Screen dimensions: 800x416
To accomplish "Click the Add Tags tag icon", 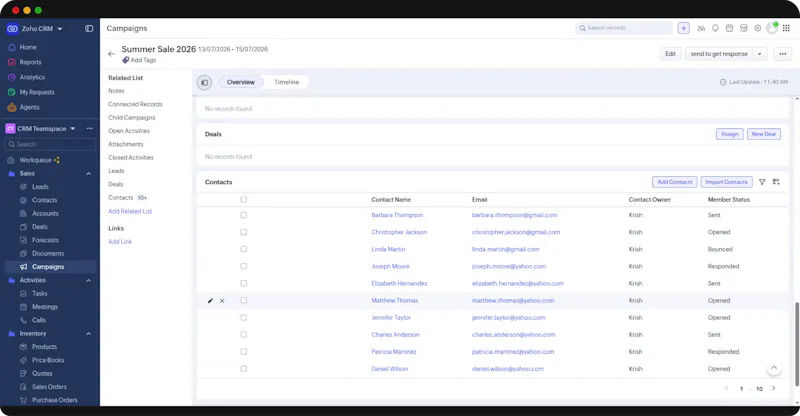I will (x=126, y=60).
